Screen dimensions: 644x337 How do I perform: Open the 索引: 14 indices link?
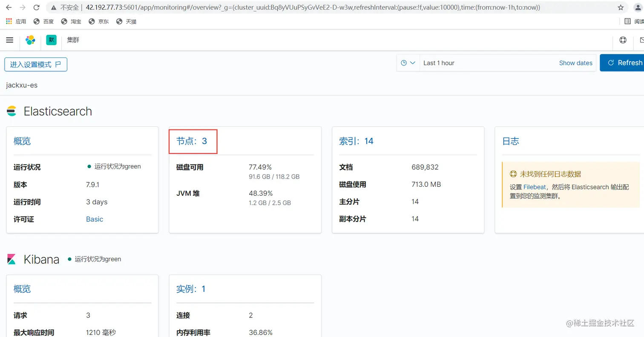356,141
